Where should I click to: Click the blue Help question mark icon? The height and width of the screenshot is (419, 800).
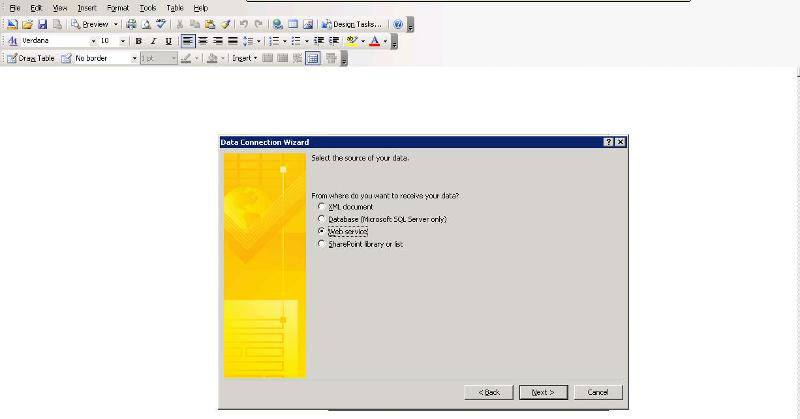[x=398, y=24]
